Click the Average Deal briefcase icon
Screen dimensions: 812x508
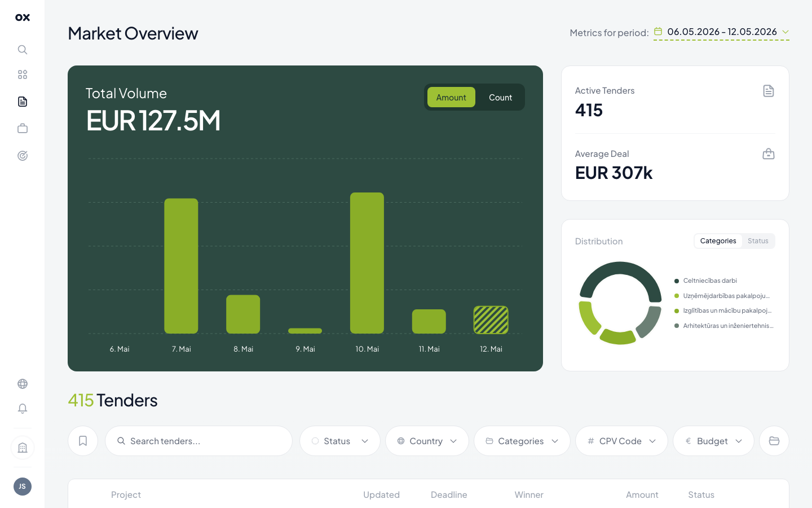(x=769, y=154)
